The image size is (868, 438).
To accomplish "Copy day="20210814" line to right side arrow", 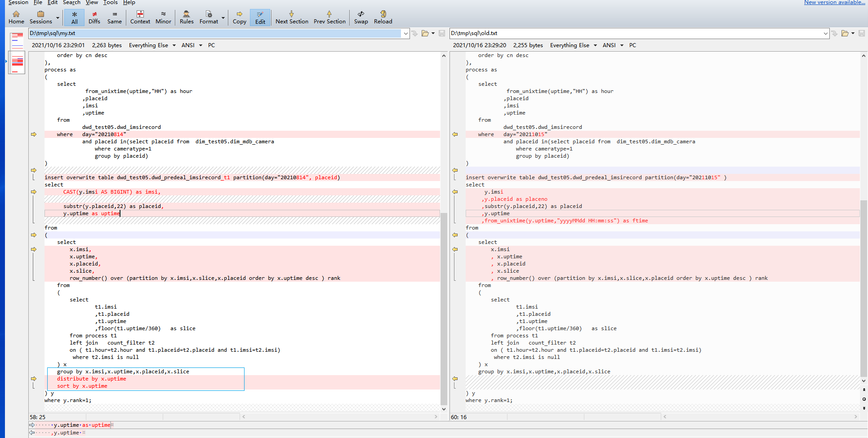I will (34, 134).
